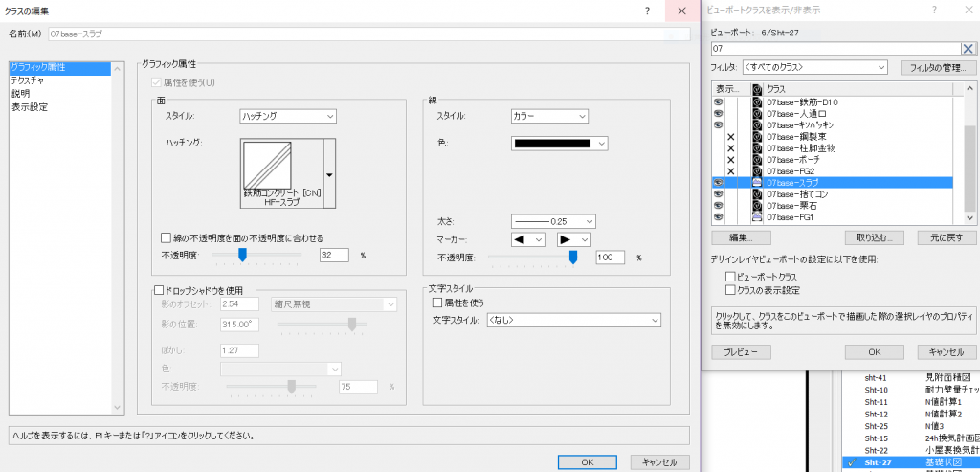Click the X hidden mark for 07base-FG2
Screen dimensions: 980x472
click(731, 170)
